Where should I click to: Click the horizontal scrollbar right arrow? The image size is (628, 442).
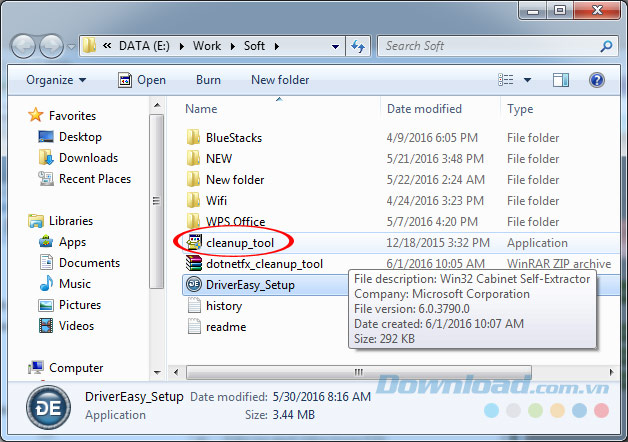611,372
